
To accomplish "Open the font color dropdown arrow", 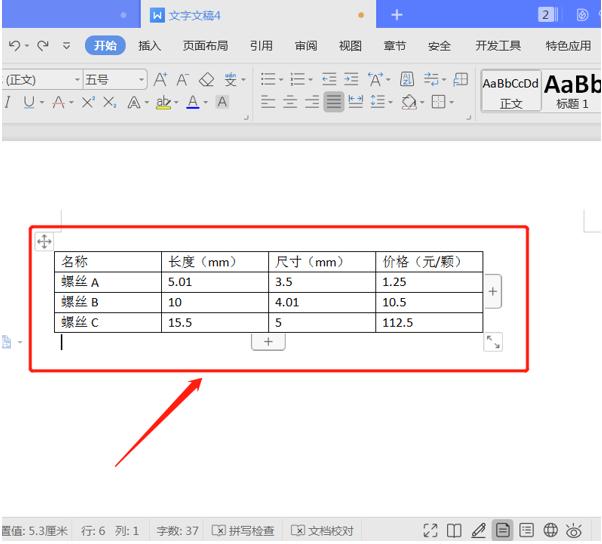I will point(205,103).
